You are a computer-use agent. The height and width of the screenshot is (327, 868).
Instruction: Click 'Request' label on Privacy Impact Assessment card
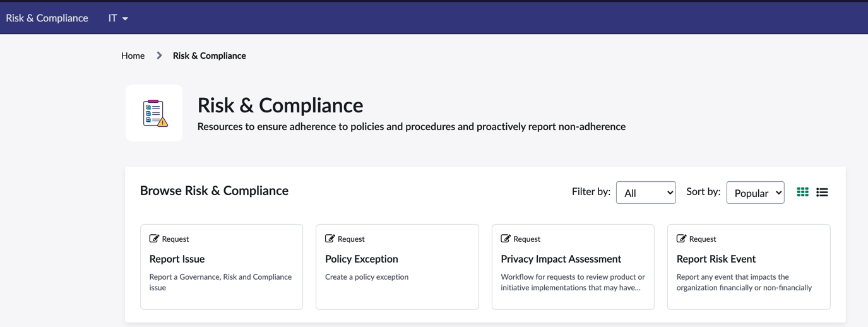point(527,239)
